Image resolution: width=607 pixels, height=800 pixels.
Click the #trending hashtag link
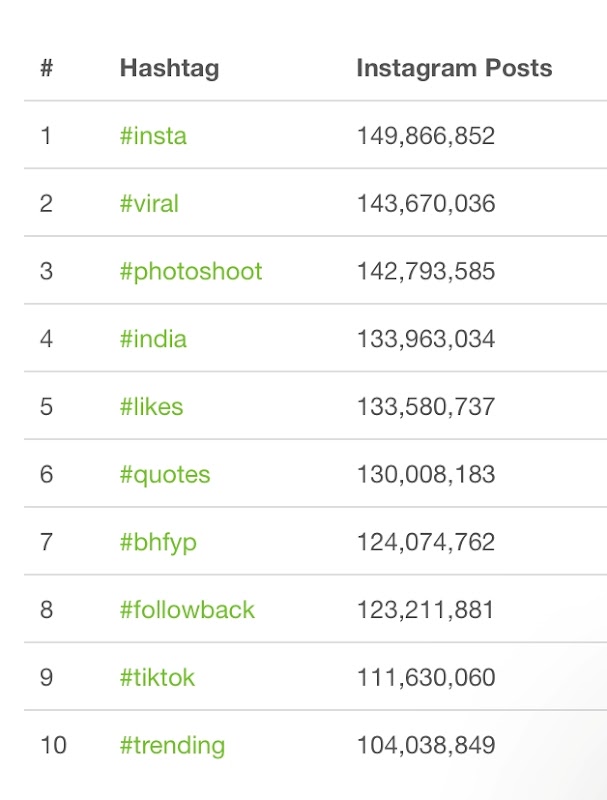[x=172, y=745]
